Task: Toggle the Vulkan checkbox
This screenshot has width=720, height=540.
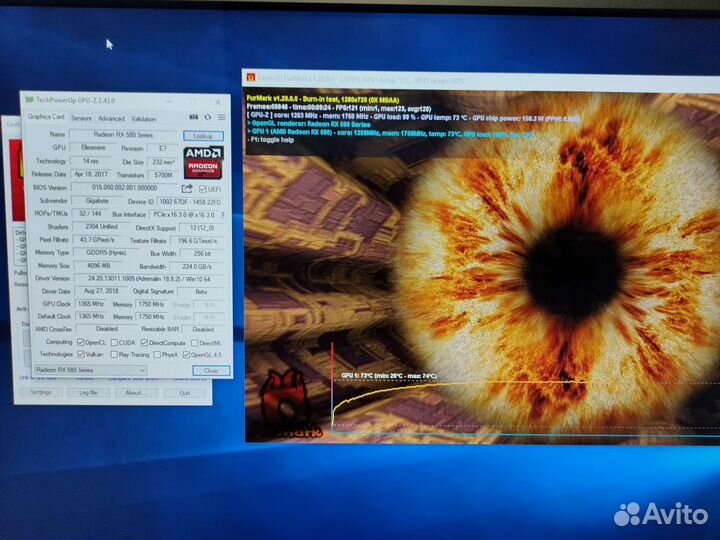Action: point(81,354)
